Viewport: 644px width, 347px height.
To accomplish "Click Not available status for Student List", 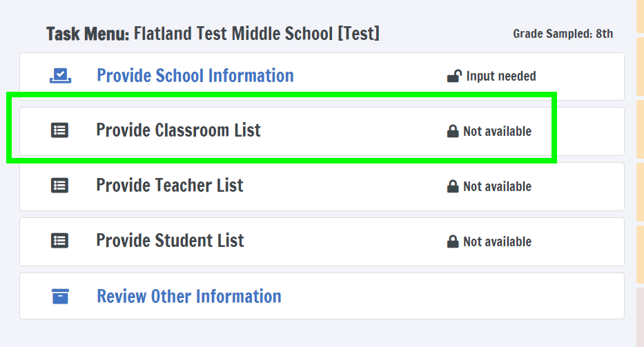I will coord(497,241).
